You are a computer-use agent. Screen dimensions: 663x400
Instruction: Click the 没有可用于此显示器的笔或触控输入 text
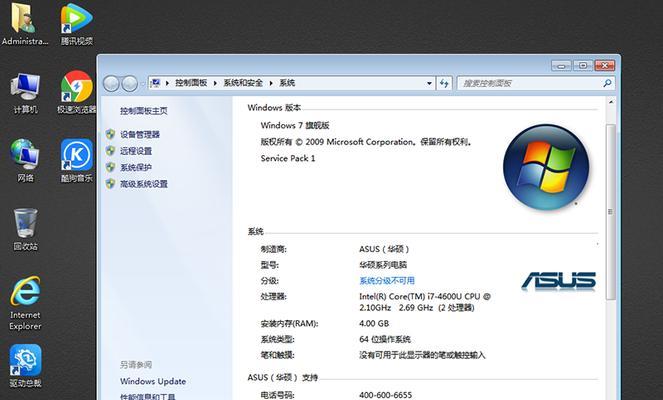(422, 355)
